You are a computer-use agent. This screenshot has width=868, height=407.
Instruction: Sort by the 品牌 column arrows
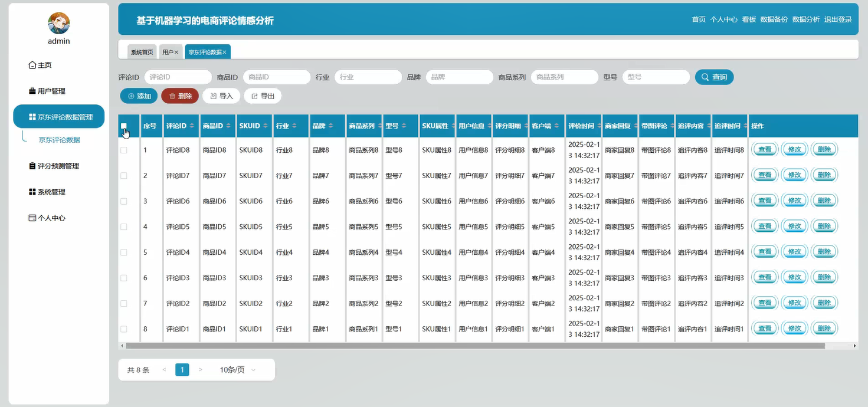331,126
